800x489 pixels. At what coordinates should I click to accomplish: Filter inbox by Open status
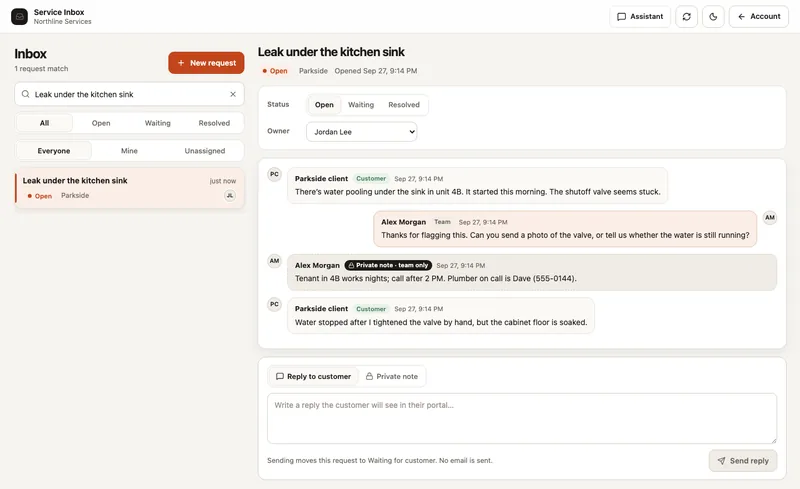[101, 123]
